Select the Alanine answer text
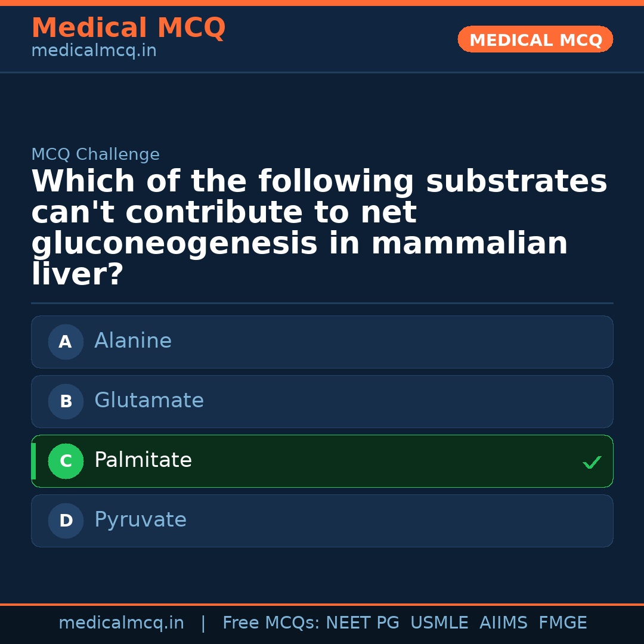This screenshot has height=644, width=644. pyautogui.click(x=133, y=341)
